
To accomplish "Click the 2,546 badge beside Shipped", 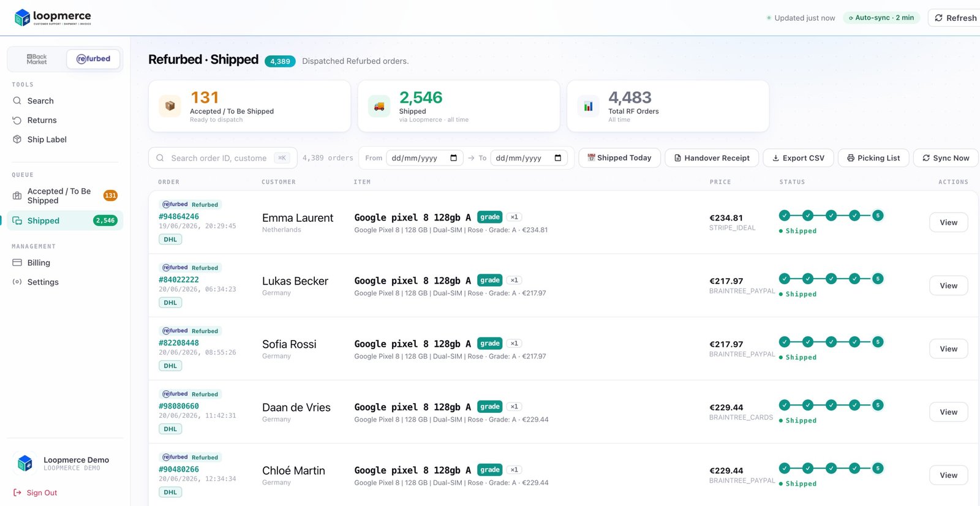I will tap(105, 221).
